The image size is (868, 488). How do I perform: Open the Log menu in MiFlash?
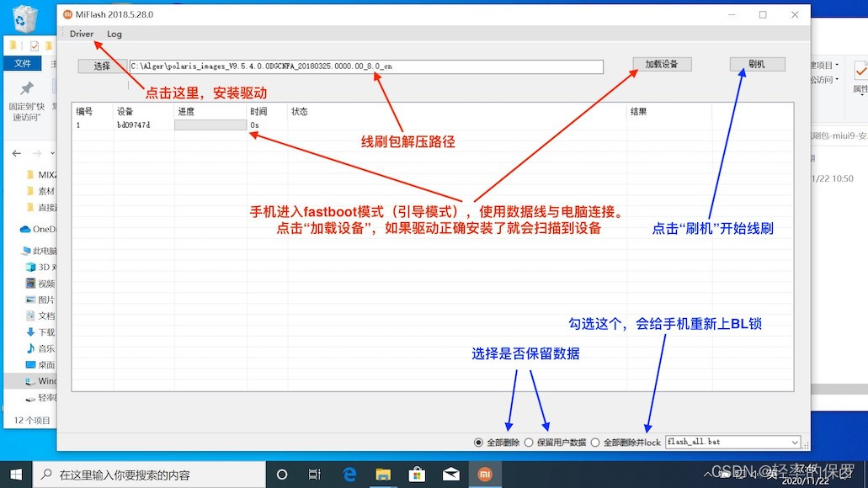coord(114,34)
